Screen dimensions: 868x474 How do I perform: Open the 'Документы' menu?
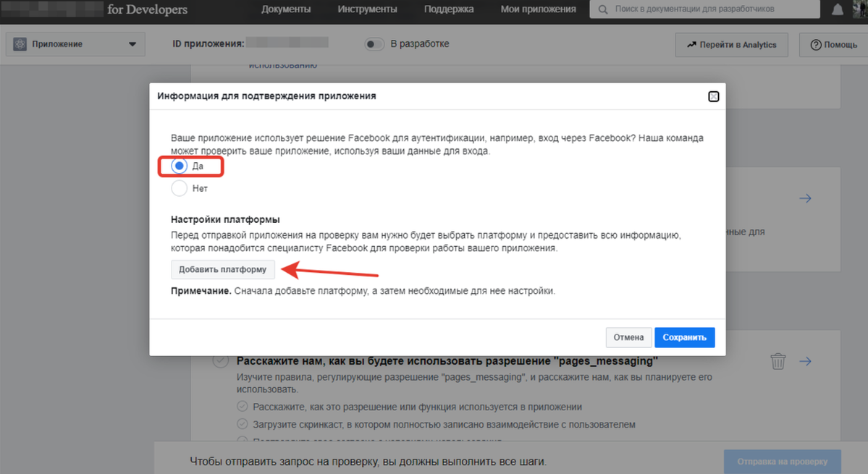286,9
